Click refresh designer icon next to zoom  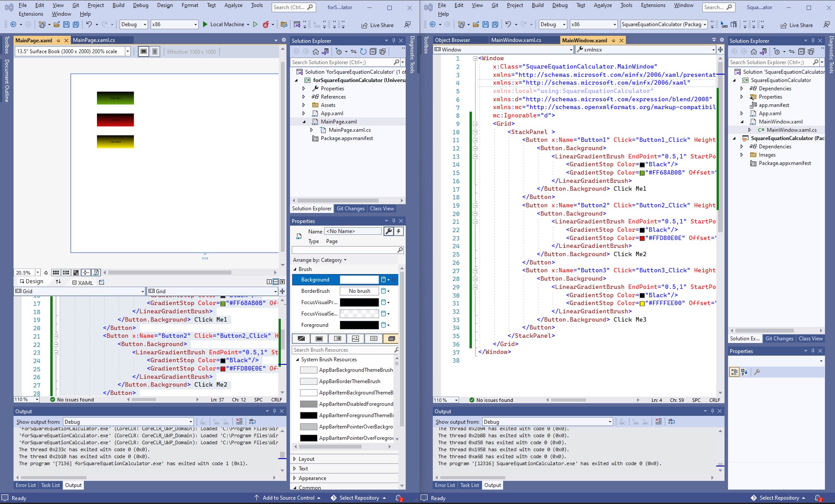point(46,273)
